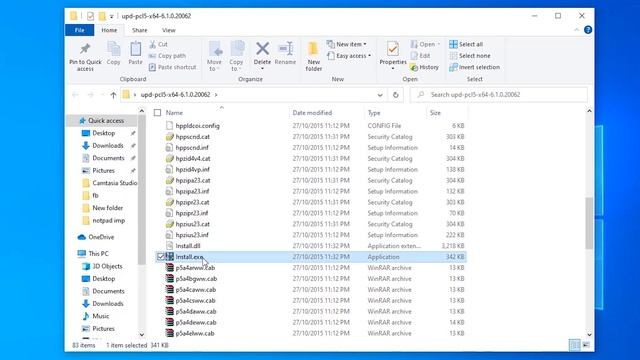Select the Install.dll file
640x360 pixels.
pos(188,246)
